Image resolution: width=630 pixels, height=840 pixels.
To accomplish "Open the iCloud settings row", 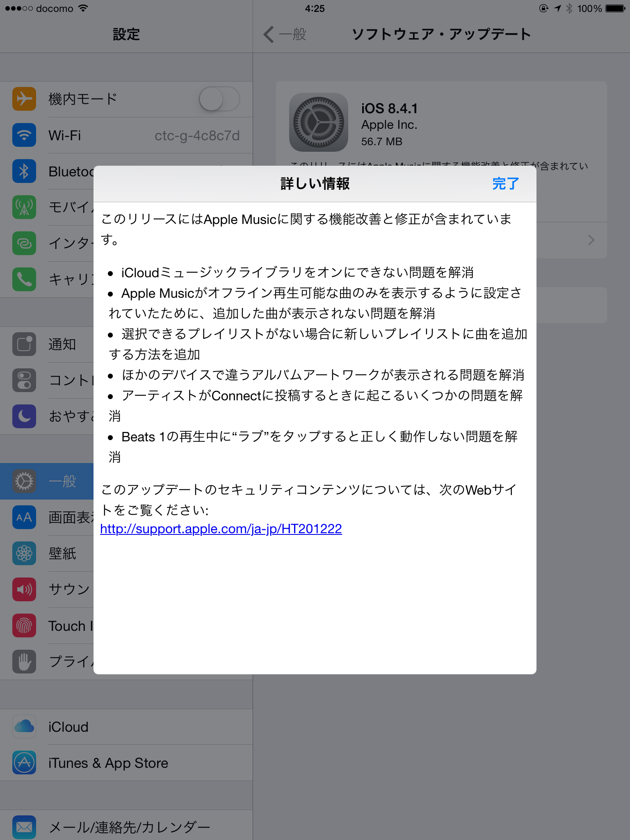I will click(x=126, y=727).
